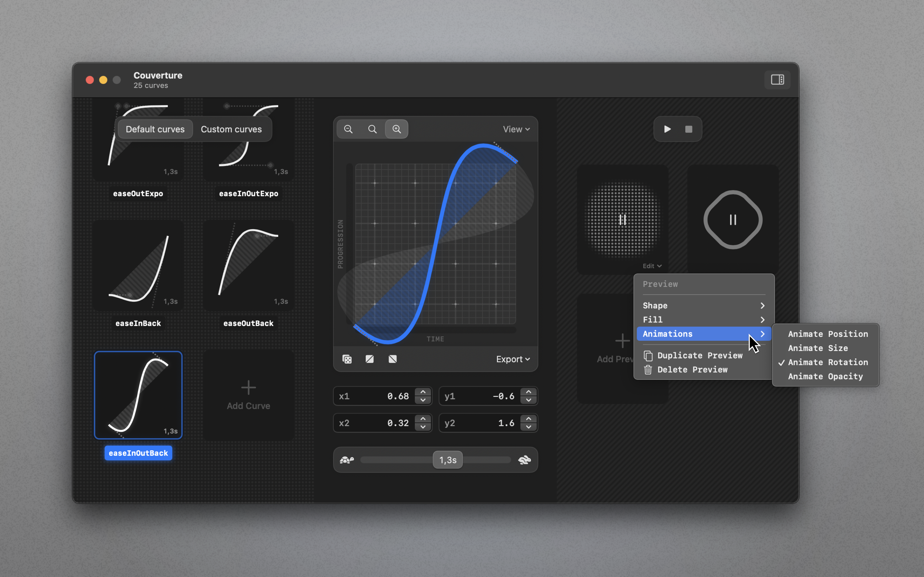Viewport: 924px width, 577px height.
Task: Switch to Custom curves tab
Action: pos(231,129)
